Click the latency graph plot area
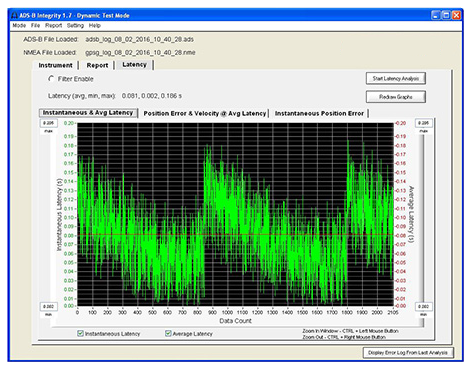Screen dimensions: 472x368 tap(235, 214)
